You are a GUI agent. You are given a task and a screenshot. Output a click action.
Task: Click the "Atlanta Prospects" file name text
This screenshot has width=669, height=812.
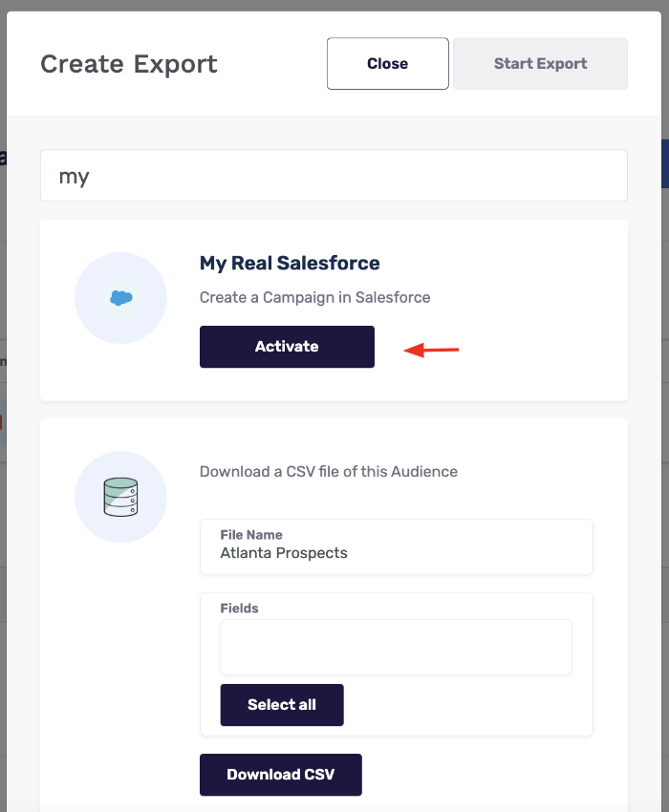[x=284, y=552]
